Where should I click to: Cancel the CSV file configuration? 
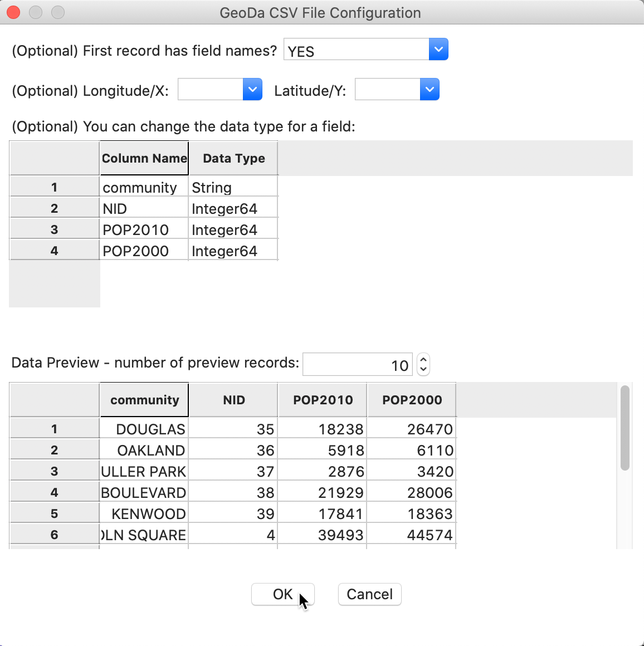tap(369, 594)
